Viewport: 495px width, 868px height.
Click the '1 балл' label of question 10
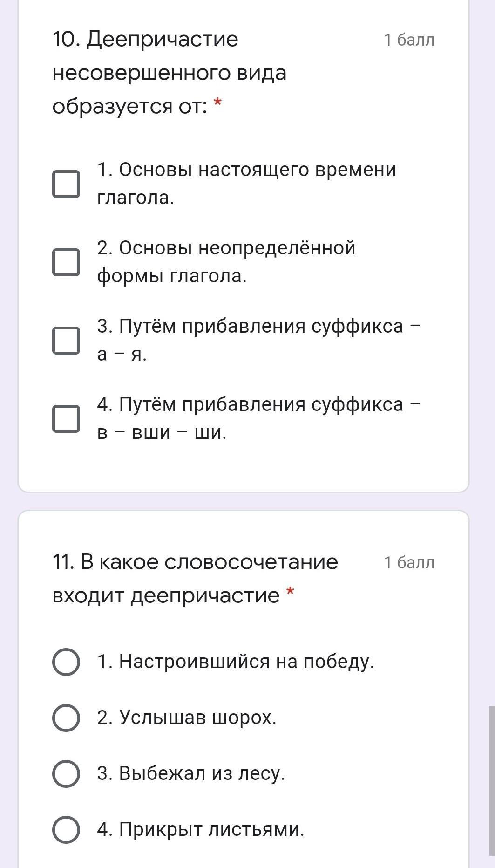tap(409, 40)
